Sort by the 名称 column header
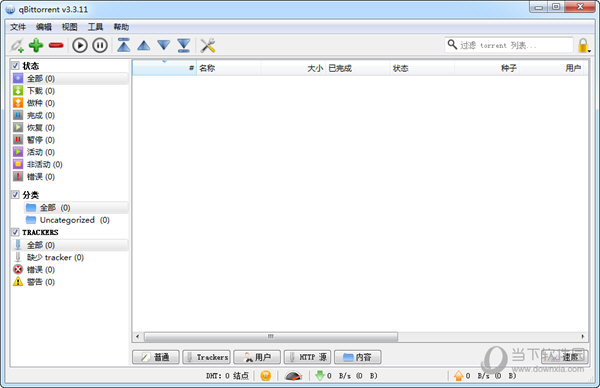600x388 pixels. (228, 68)
